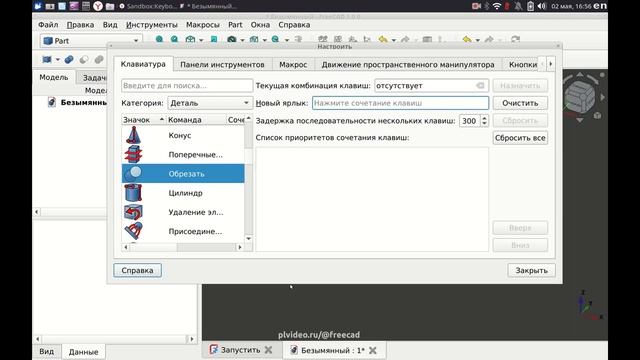Open the Макросы menu

pyautogui.click(x=202, y=24)
